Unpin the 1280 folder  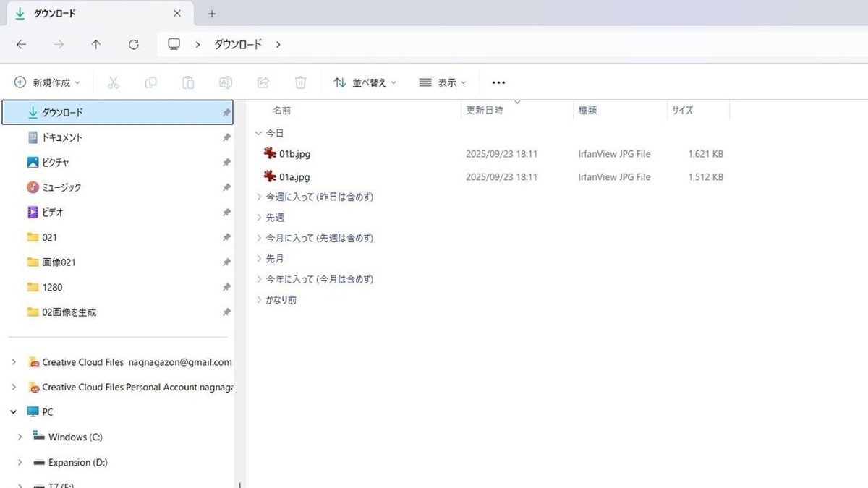tap(226, 287)
